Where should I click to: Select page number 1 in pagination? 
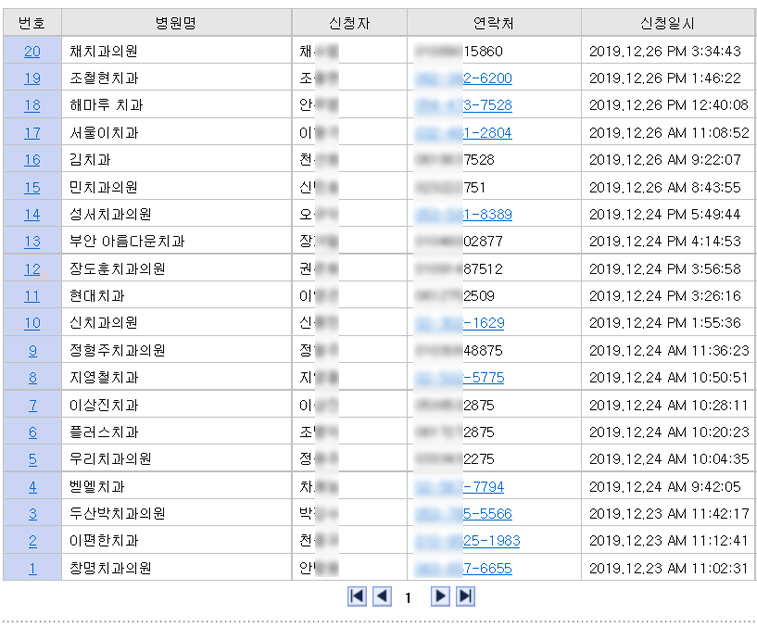tap(408, 598)
